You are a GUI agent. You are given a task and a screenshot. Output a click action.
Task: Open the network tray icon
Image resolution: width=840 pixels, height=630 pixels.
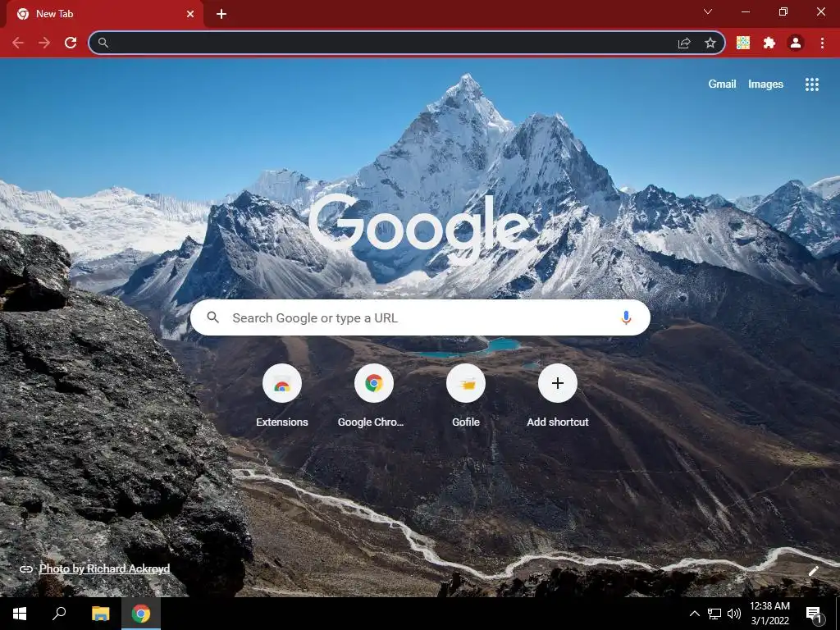point(714,614)
